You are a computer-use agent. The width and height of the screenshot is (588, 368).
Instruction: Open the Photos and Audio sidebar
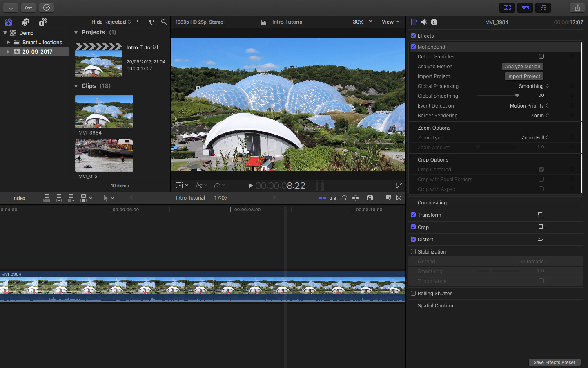[25, 22]
